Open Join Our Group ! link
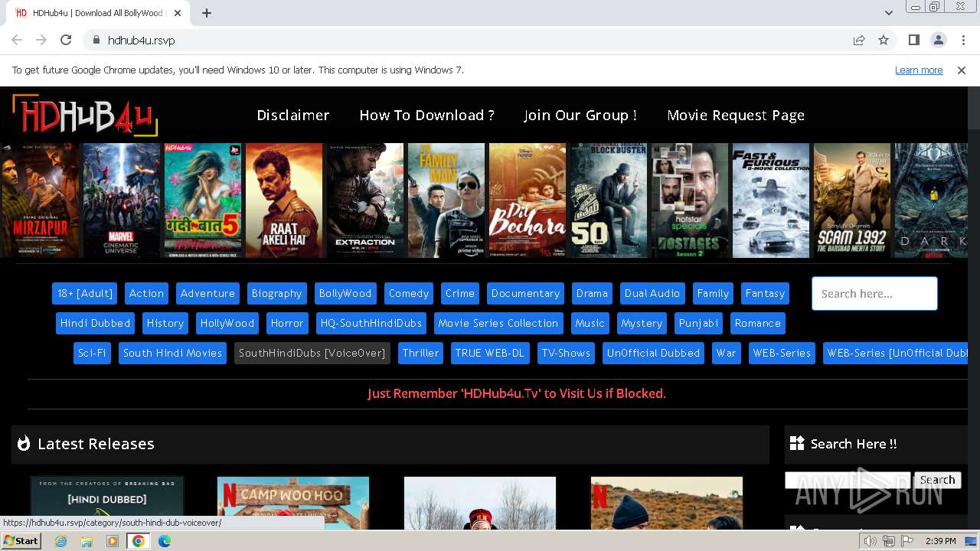 coord(580,115)
